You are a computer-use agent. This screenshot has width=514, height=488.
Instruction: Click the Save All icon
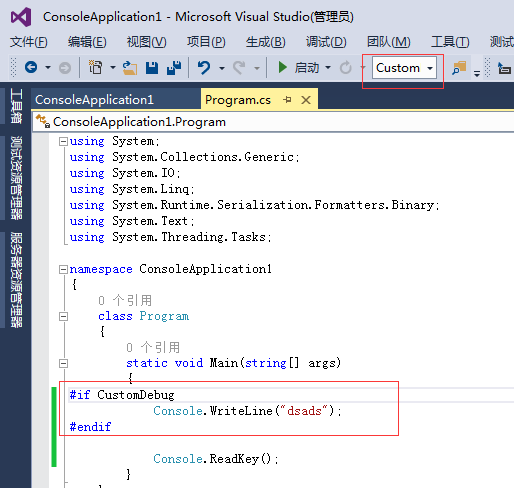pos(174,68)
